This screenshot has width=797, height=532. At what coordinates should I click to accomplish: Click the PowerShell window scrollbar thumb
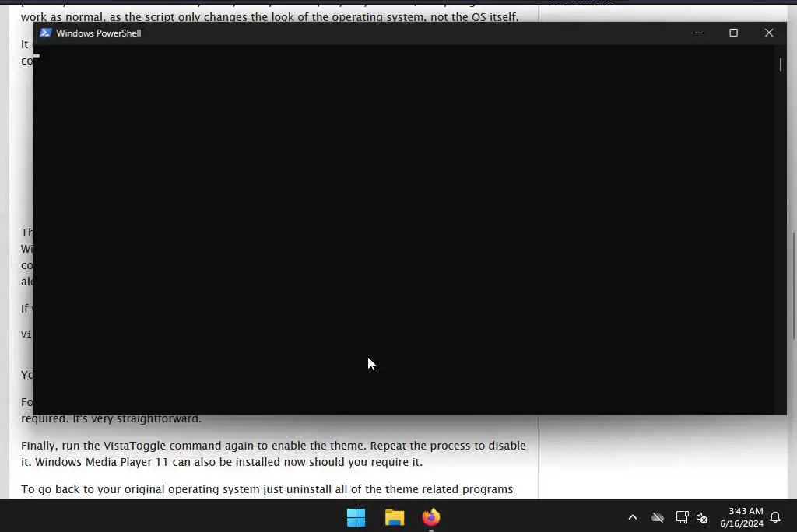point(780,65)
